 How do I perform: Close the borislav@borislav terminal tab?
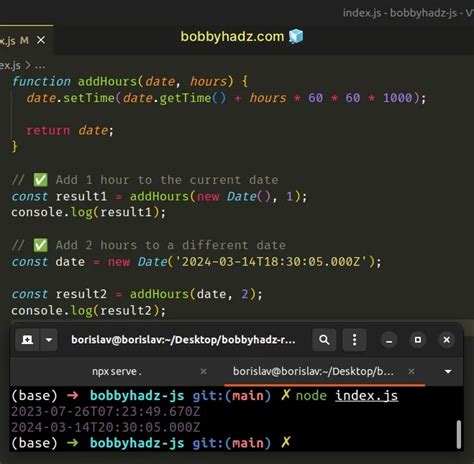click(x=412, y=371)
